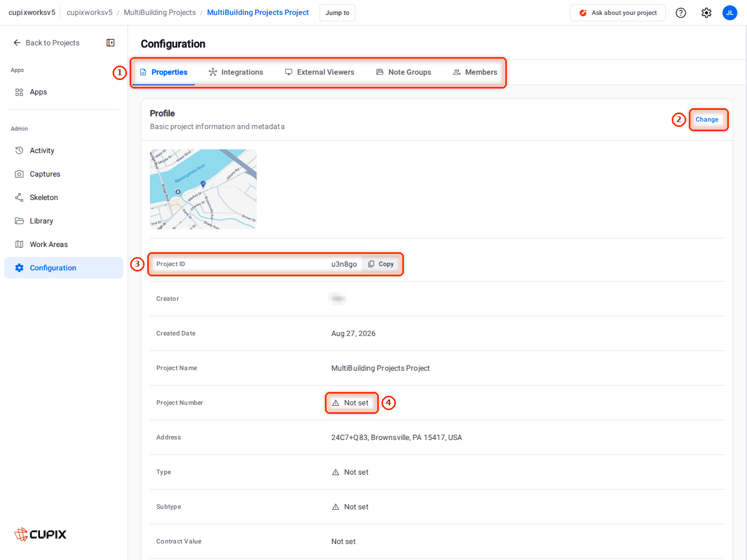The height and width of the screenshot is (560, 747).
Task: Select Configuration in the sidebar
Action: (x=63, y=268)
